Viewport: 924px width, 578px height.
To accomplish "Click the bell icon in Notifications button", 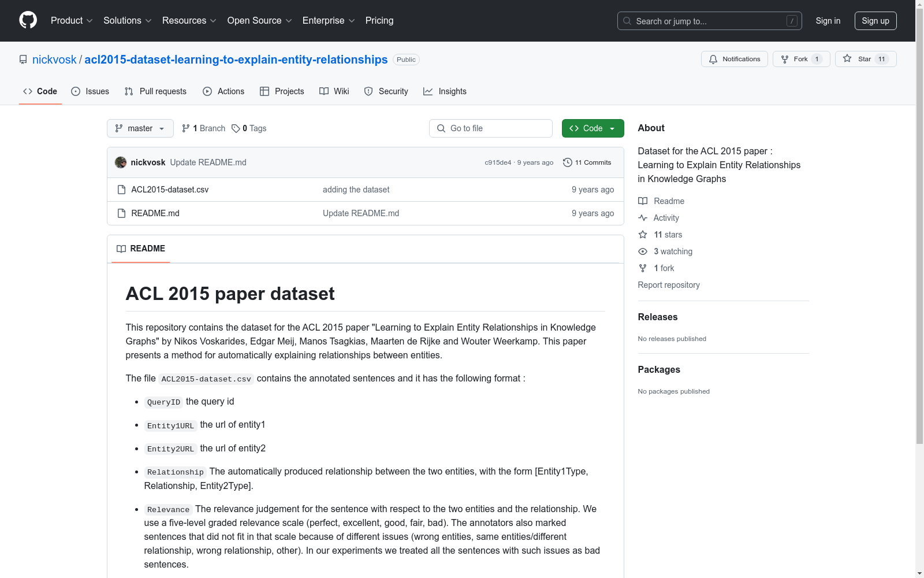I will tap(713, 59).
